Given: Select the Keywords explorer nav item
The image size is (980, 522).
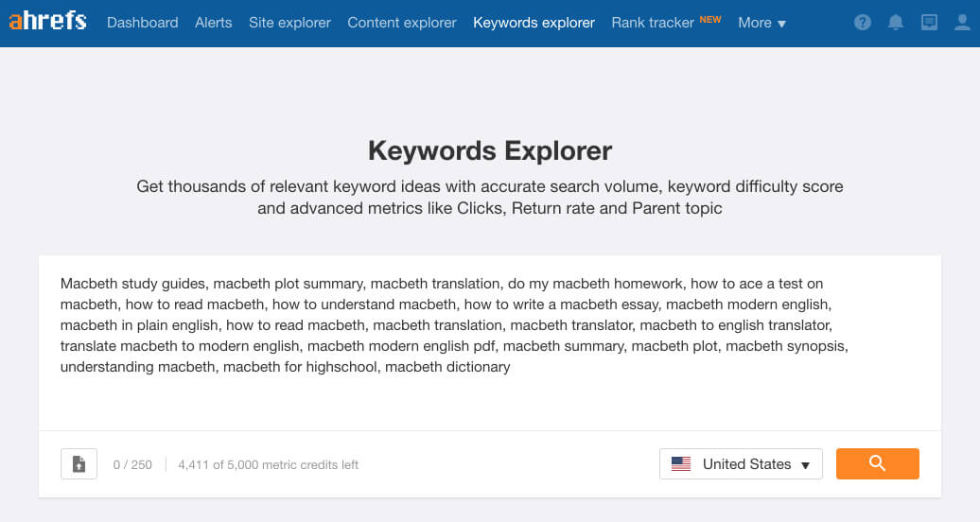Looking at the screenshot, I should click(534, 23).
